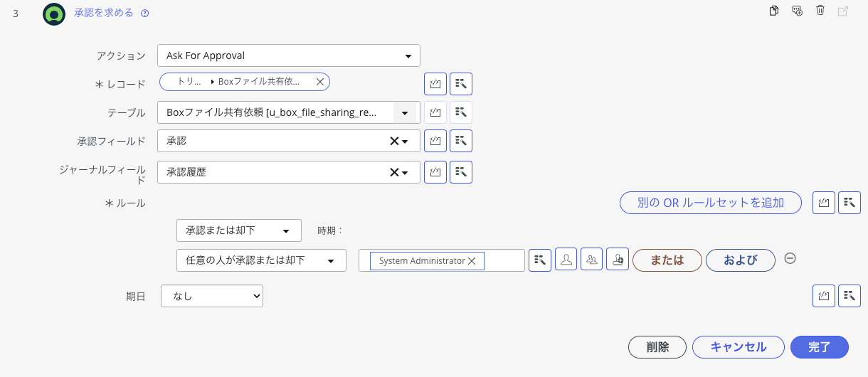The height and width of the screenshot is (377, 868).
Task: Click the 承認を求める action title link
Action: pyautogui.click(x=104, y=14)
